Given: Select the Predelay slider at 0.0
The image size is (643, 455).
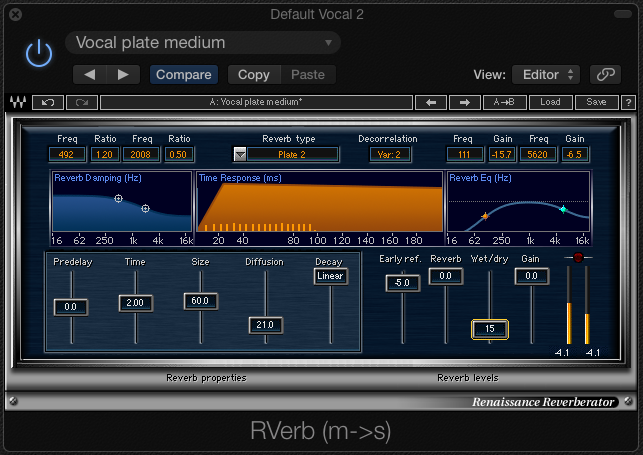Looking at the screenshot, I should coord(71,307).
